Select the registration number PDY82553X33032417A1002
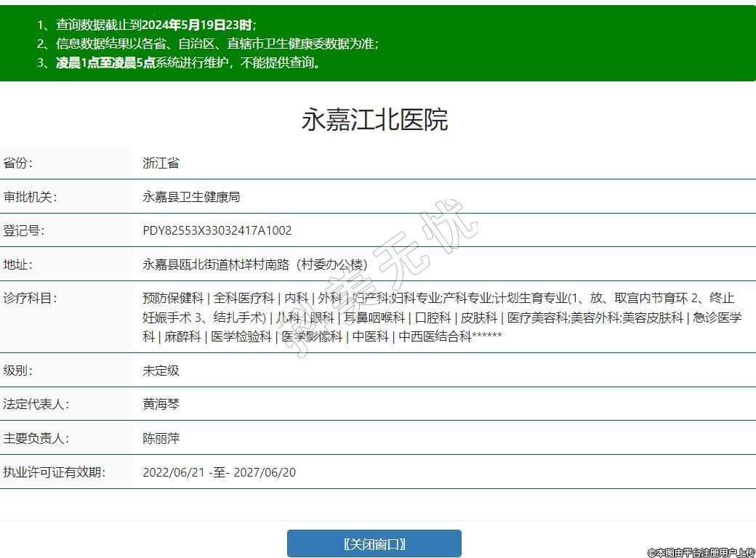 (217, 231)
